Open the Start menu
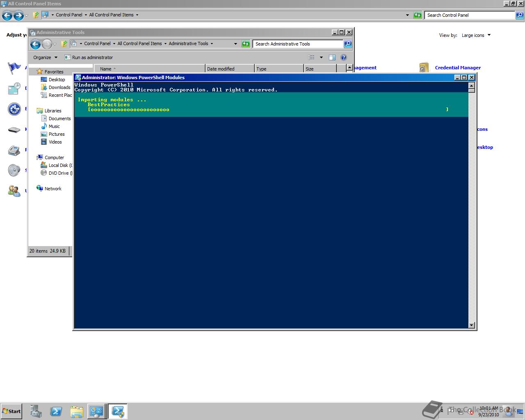The height and width of the screenshot is (420, 525). (11, 411)
